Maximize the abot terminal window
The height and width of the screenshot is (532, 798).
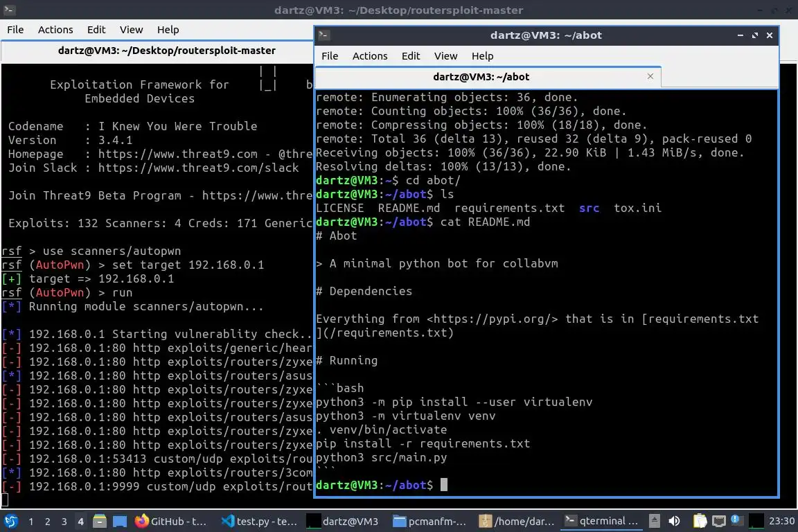pyautogui.click(x=755, y=35)
